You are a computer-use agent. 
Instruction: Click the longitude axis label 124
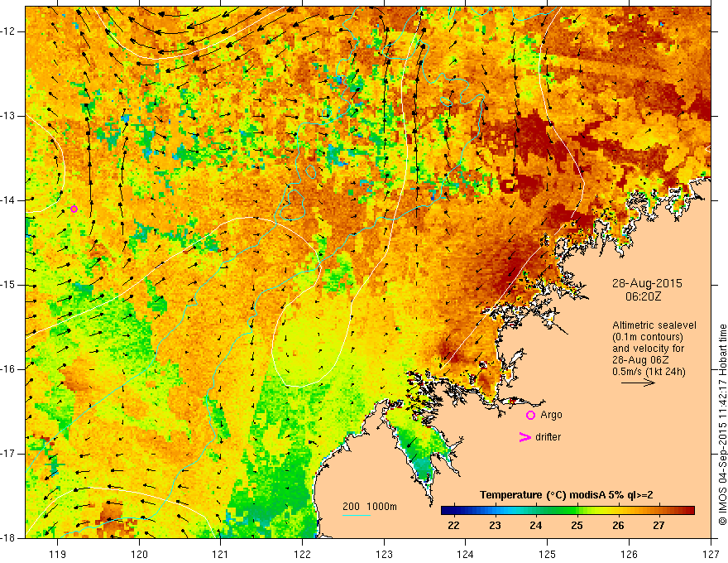click(466, 554)
